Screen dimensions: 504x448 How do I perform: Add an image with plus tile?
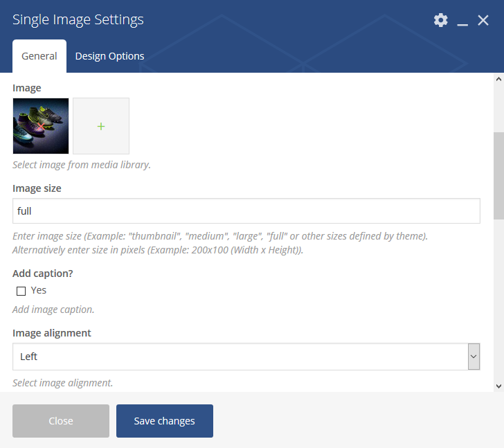click(x=101, y=126)
